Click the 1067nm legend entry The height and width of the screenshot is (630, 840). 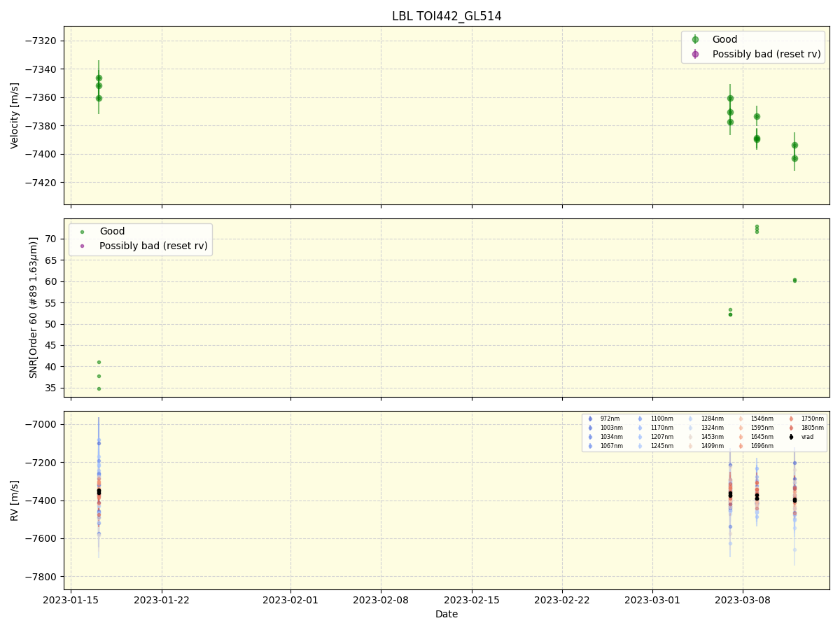(x=604, y=446)
